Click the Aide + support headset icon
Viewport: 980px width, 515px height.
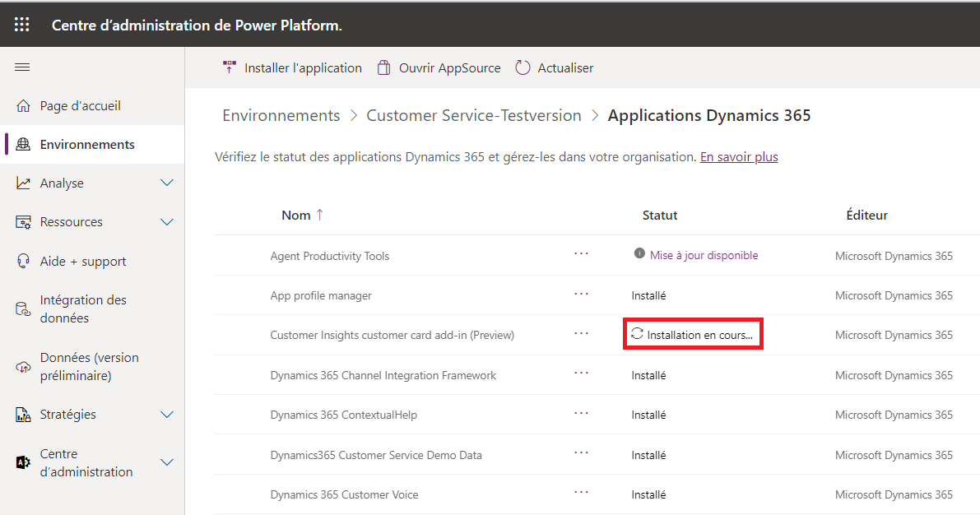coord(23,262)
